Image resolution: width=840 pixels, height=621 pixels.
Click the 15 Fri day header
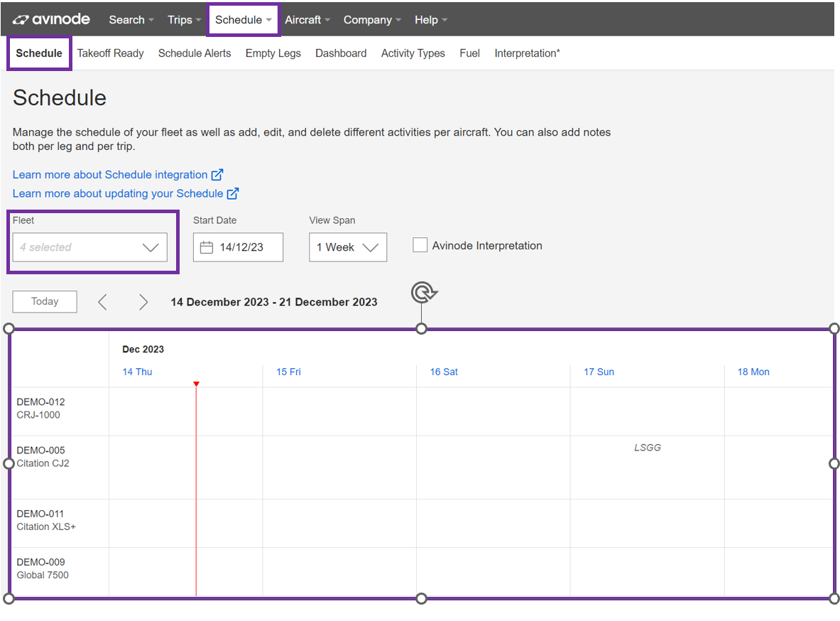click(x=289, y=372)
